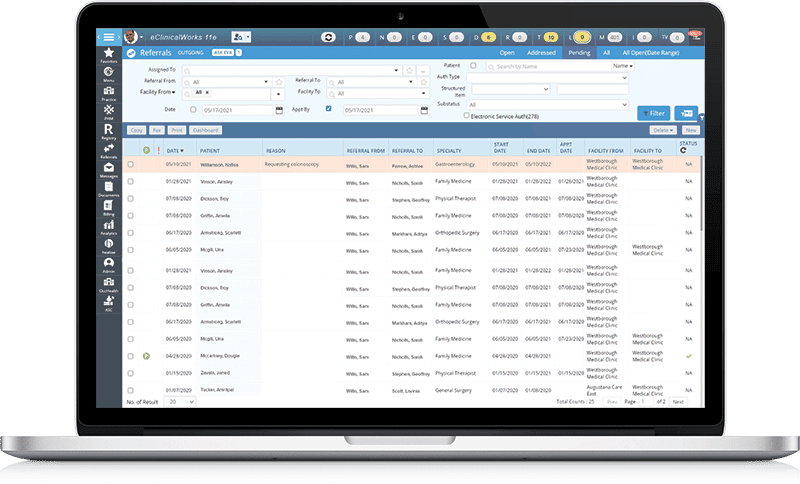
Task: Uncheck the Appt By checkbox
Action: tap(329, 109)
